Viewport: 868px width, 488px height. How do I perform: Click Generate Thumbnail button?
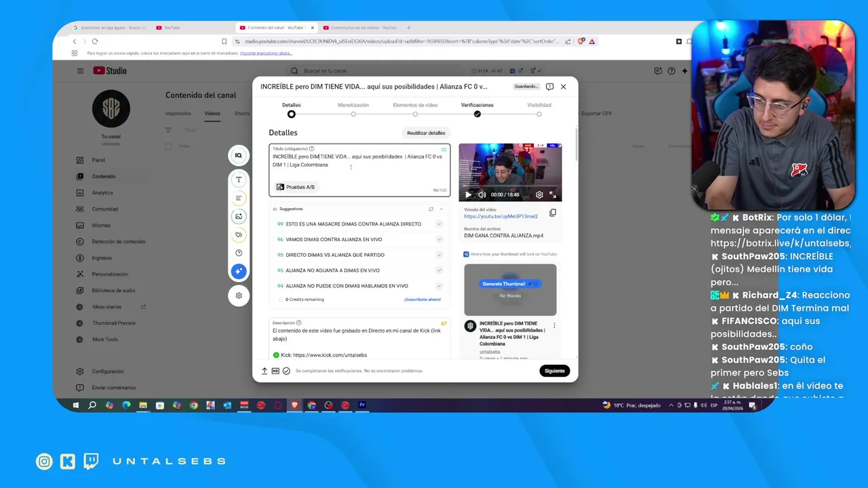[510, 283]
